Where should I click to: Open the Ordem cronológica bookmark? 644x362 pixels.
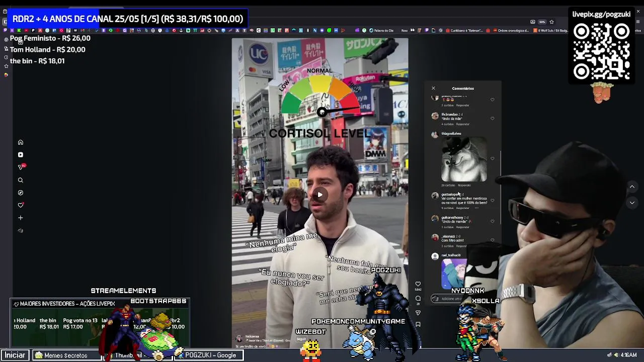pos(511,30)
